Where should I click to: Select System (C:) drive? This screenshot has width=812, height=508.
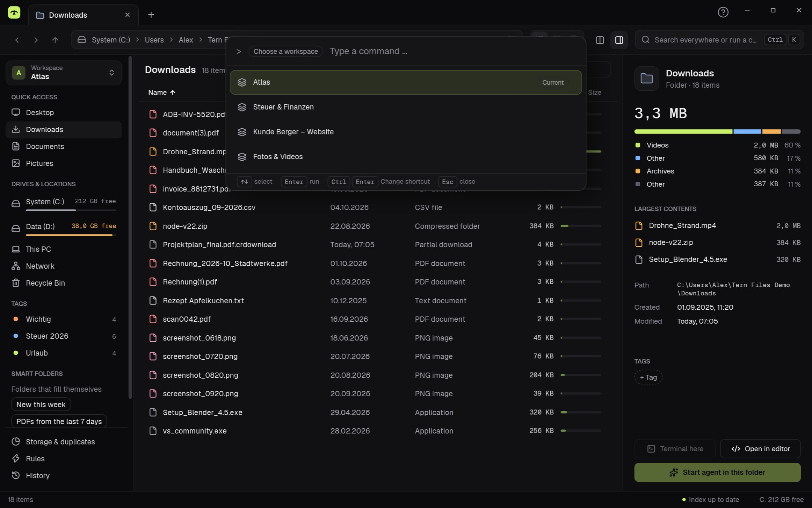(64, 204)
